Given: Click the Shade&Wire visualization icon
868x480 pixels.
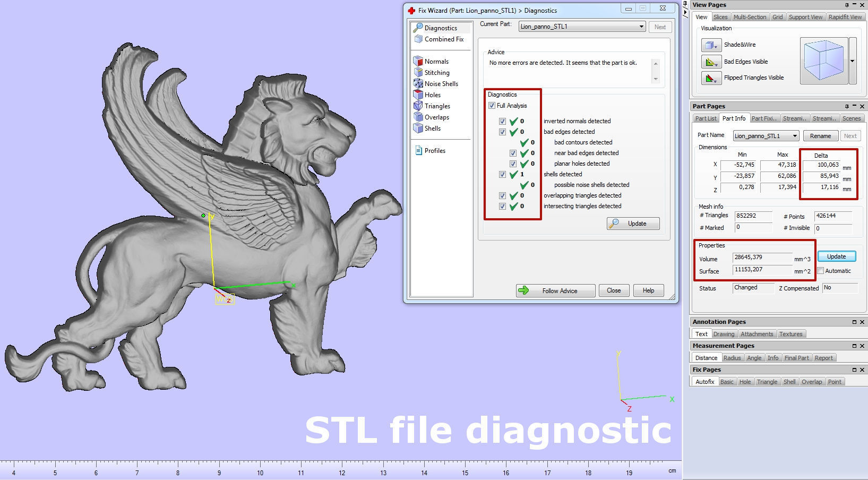Looking at the screenshot, I should [x=711, y=45].
